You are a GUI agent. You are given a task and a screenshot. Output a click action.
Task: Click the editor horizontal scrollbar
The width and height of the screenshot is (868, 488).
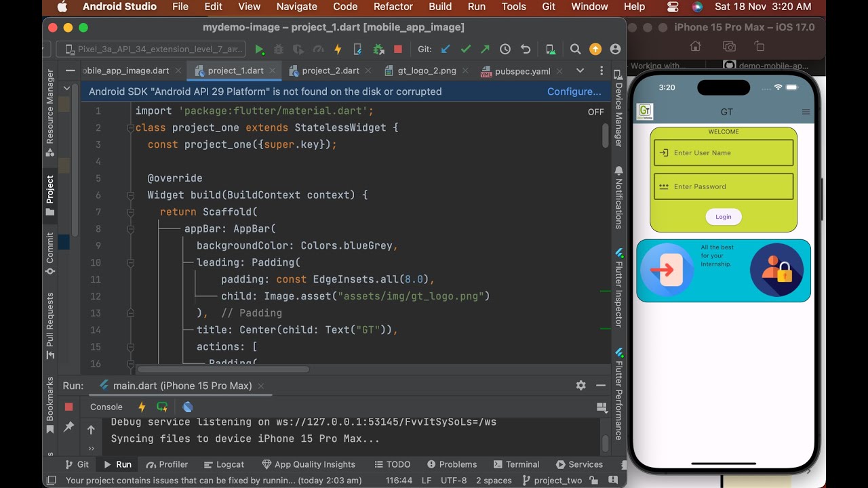[x=223, y=369]
